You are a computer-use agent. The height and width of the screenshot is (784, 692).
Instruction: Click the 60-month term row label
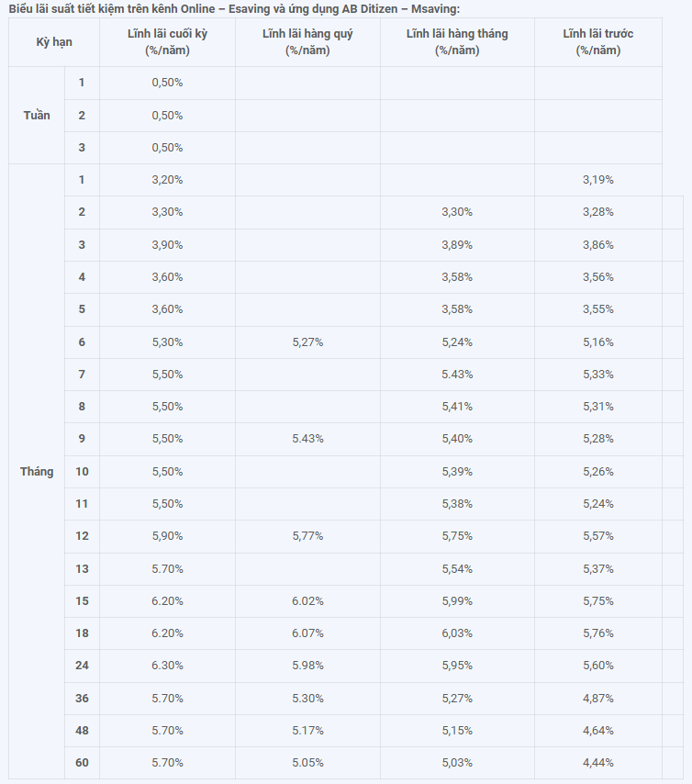82,763
